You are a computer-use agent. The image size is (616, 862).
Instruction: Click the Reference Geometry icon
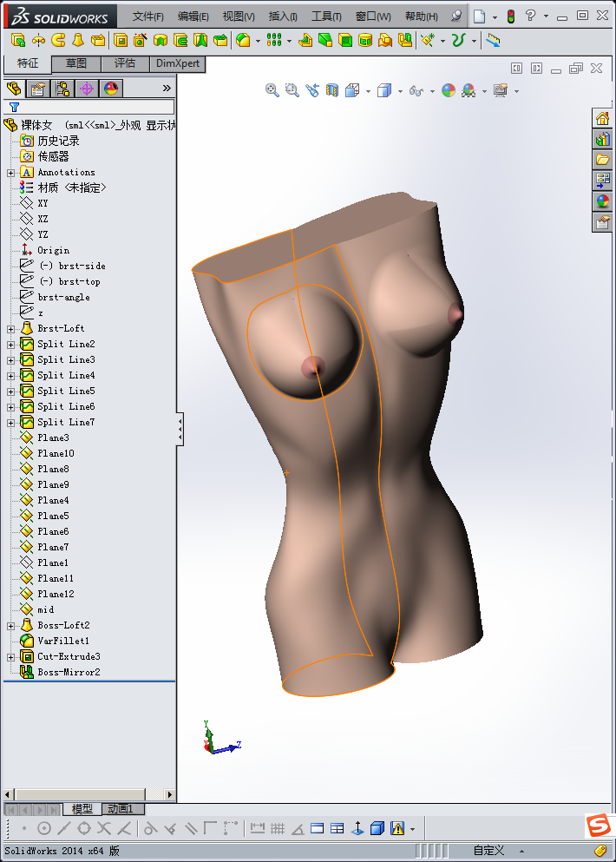tap(428, 40)
